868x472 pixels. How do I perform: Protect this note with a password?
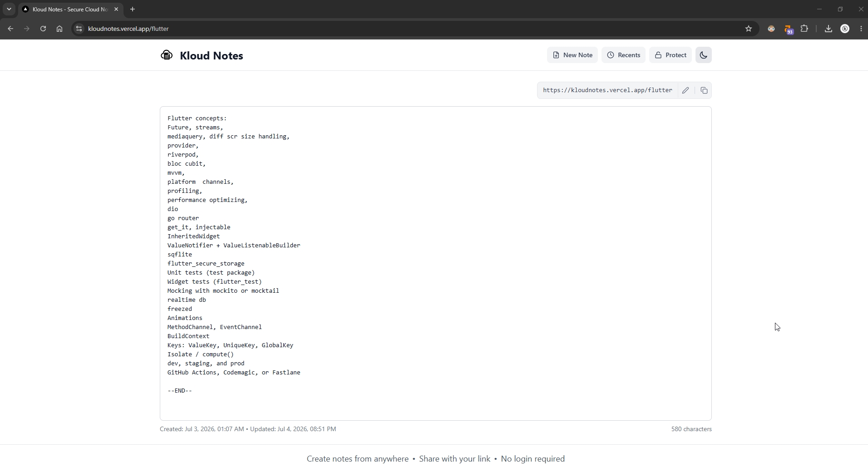671,55
